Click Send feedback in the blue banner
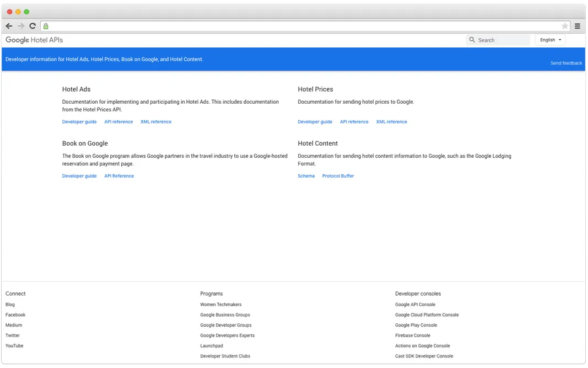Viewport: 588px width, 368px height. [x=567, y=63]
